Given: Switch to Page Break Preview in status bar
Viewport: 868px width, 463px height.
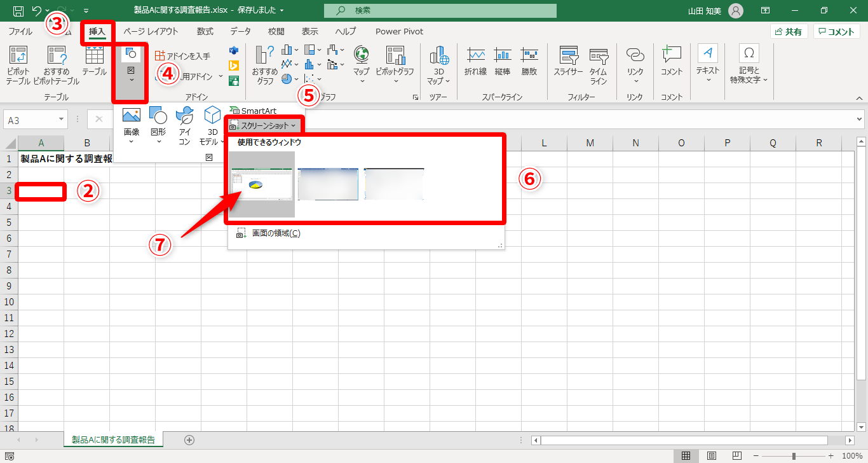Looking at the screenshot, I should pyautogui.click(x=738, y=456).
